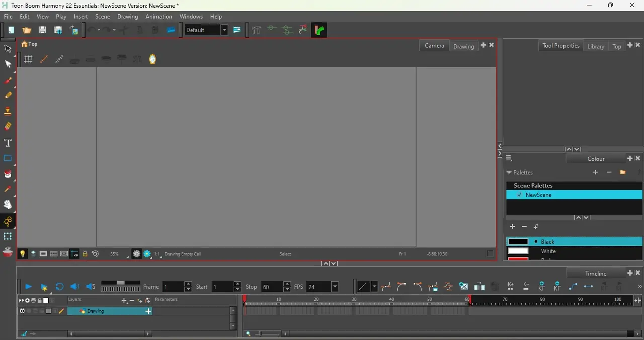Select the Text tool
644x340 pixels.
point(8,143)
